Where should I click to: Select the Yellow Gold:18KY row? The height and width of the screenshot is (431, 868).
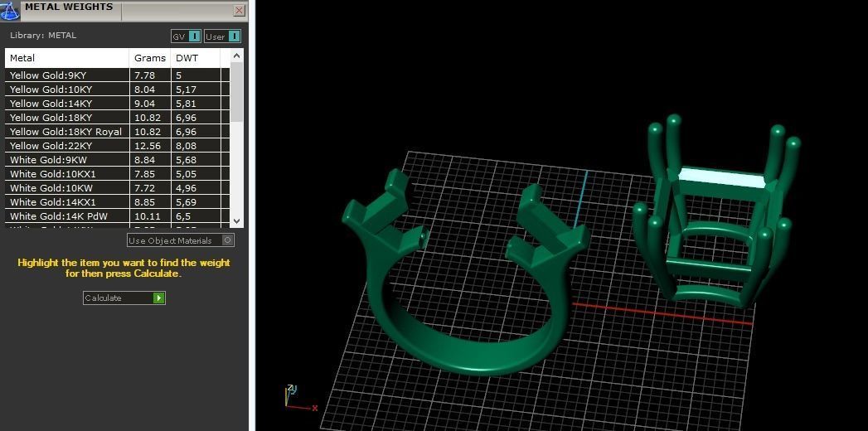(x=118, y=118)
